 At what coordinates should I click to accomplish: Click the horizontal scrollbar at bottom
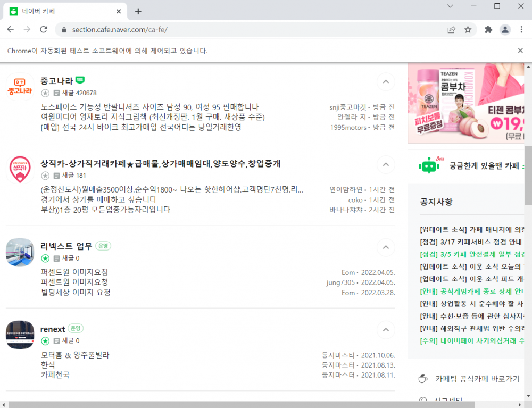(x=242, y=405)
